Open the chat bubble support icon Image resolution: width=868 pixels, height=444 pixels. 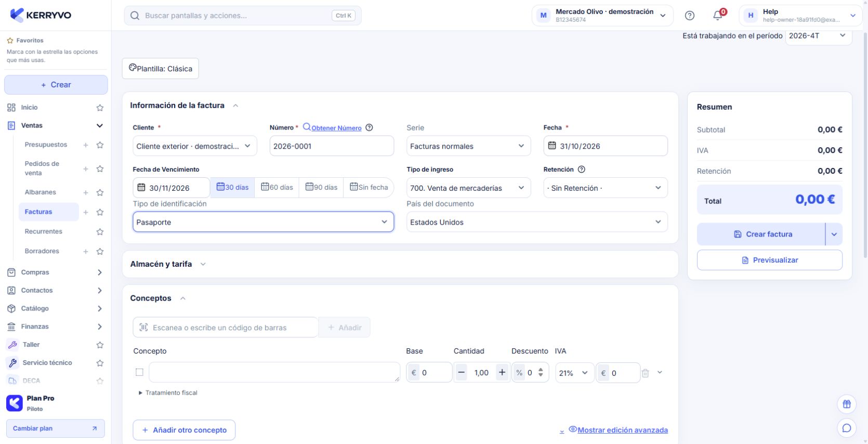[x=847, y=428]
